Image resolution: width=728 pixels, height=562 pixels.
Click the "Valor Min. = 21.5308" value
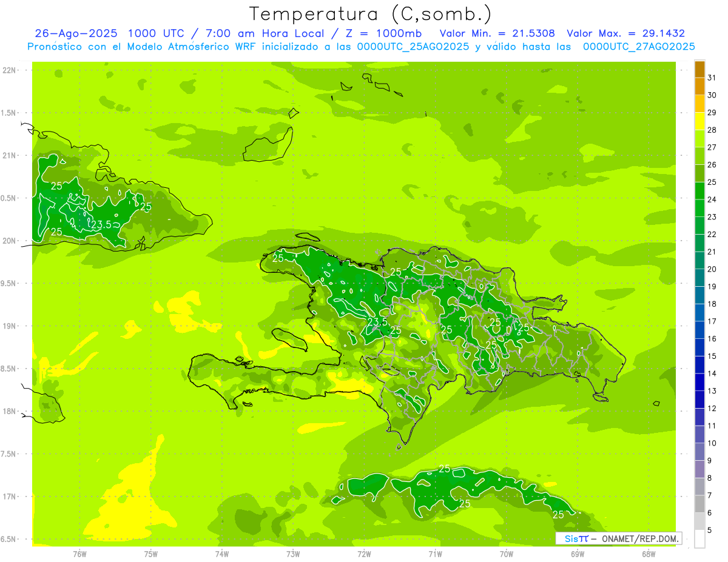[x=497, y=33]
